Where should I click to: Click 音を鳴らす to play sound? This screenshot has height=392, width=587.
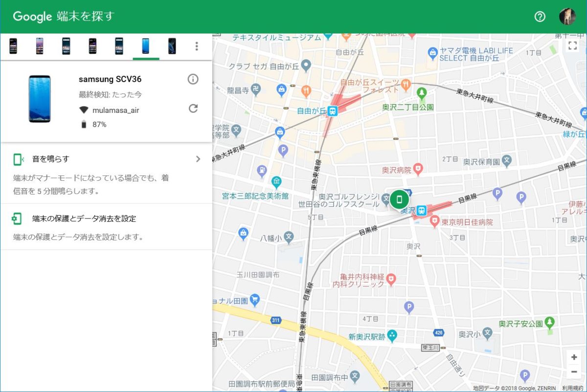[x=51, y=159]
